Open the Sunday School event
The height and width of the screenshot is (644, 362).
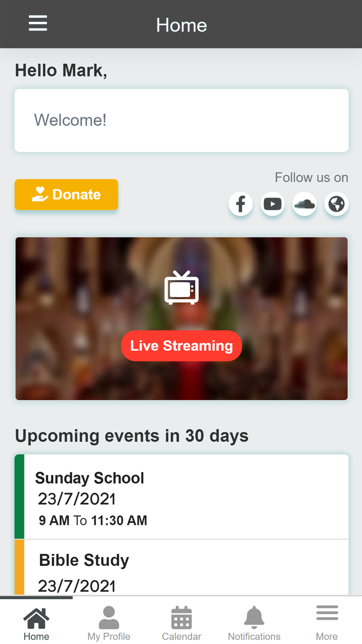click(x=181, y=497)
